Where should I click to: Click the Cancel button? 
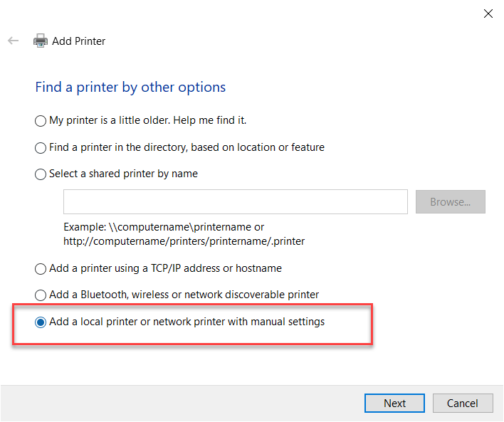tap(462, 403)
